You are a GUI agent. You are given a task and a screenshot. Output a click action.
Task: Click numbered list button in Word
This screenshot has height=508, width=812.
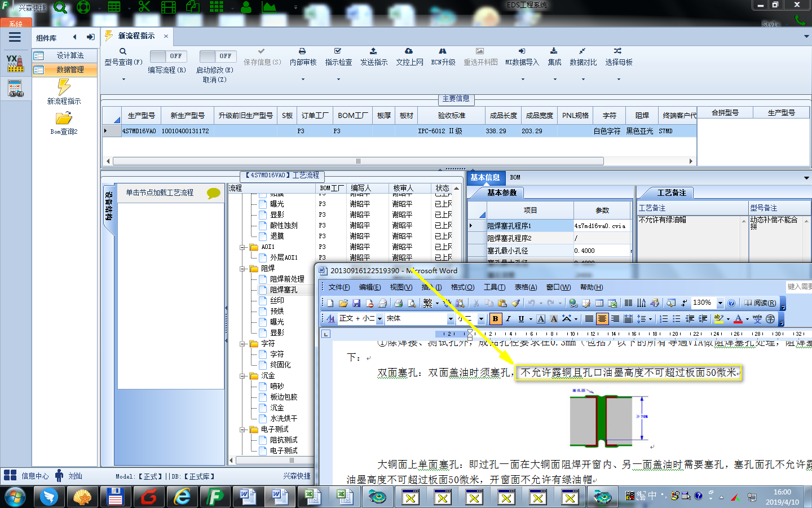pos(664,319)
